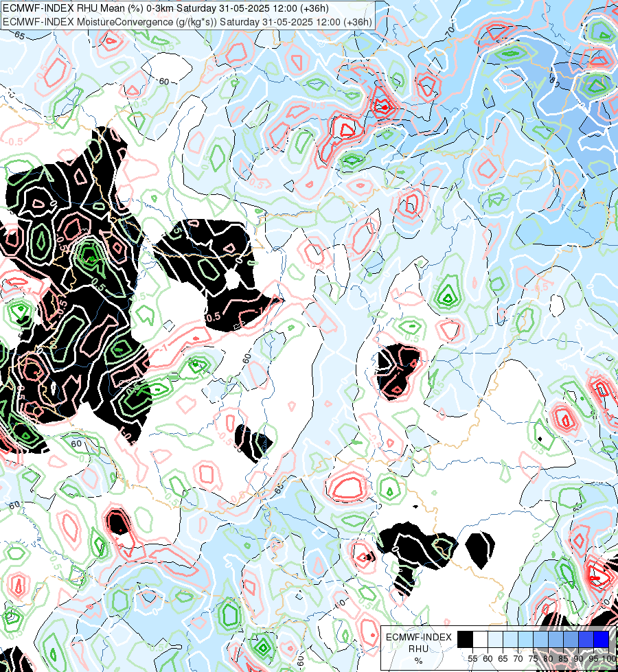Click the legend swatch between 65 and 70
Image resolution: width=618 pixels, height=672 pixels.
coord(510,639)
